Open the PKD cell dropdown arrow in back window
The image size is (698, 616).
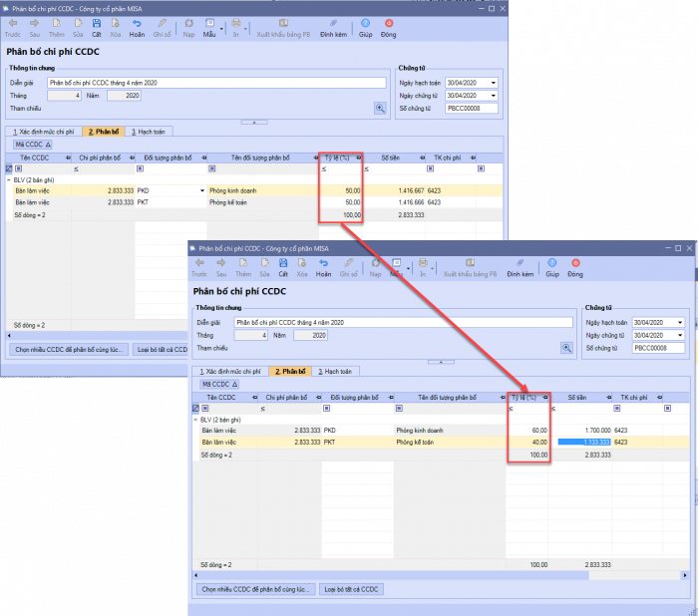(x=202, y=188)
